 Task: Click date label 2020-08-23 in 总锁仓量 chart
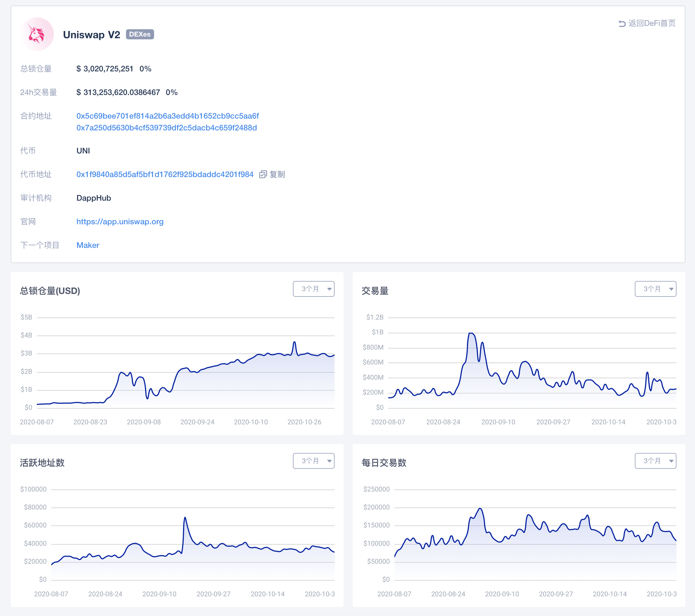(90, 422)
